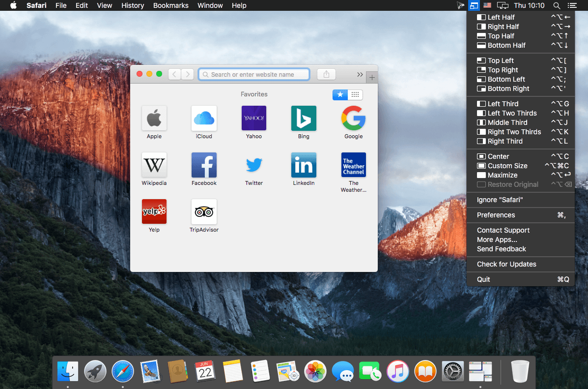Open the History menu

(133, 5)
